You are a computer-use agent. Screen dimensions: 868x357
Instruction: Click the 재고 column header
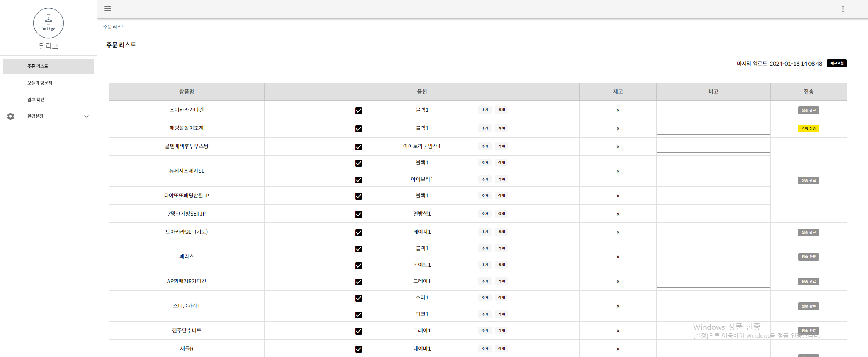coord(618,92)
